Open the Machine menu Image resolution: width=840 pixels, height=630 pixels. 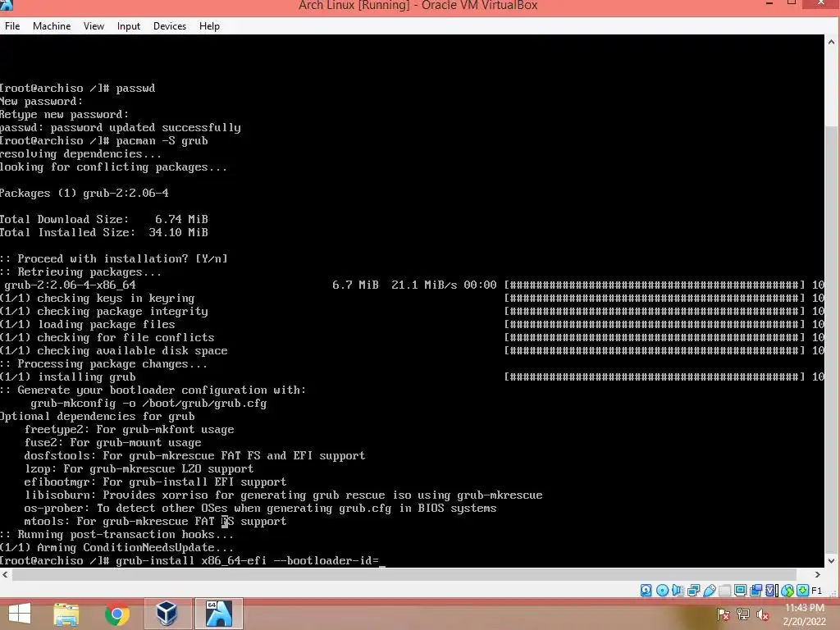pyautogui.click(x=52, y=25)
